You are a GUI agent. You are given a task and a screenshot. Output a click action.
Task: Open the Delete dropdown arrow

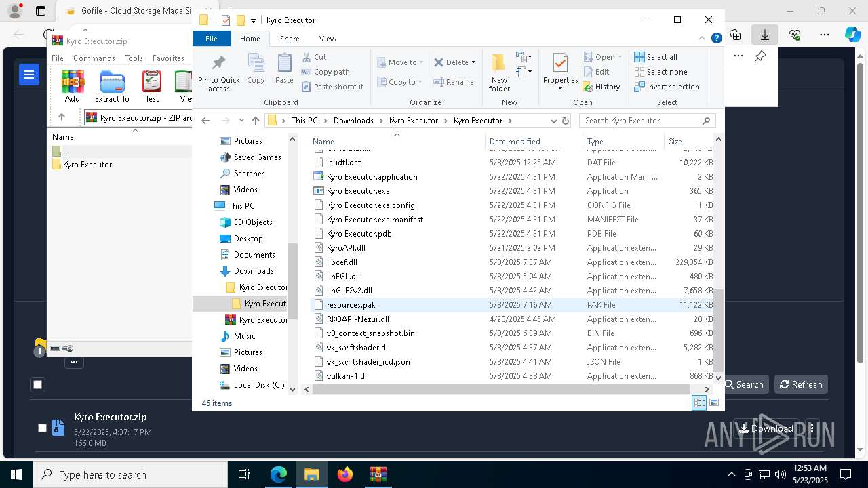coord(473,62)
